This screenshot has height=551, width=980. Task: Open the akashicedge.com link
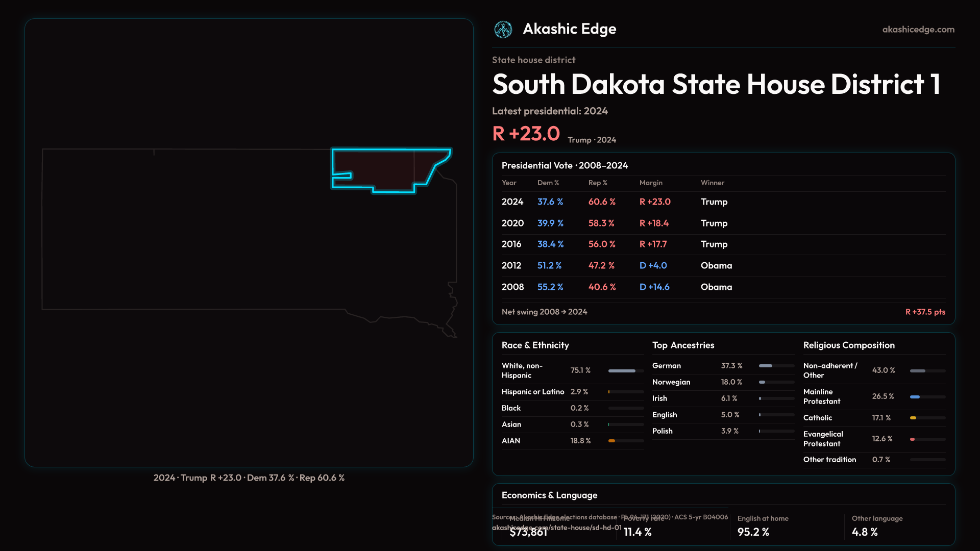918,30
